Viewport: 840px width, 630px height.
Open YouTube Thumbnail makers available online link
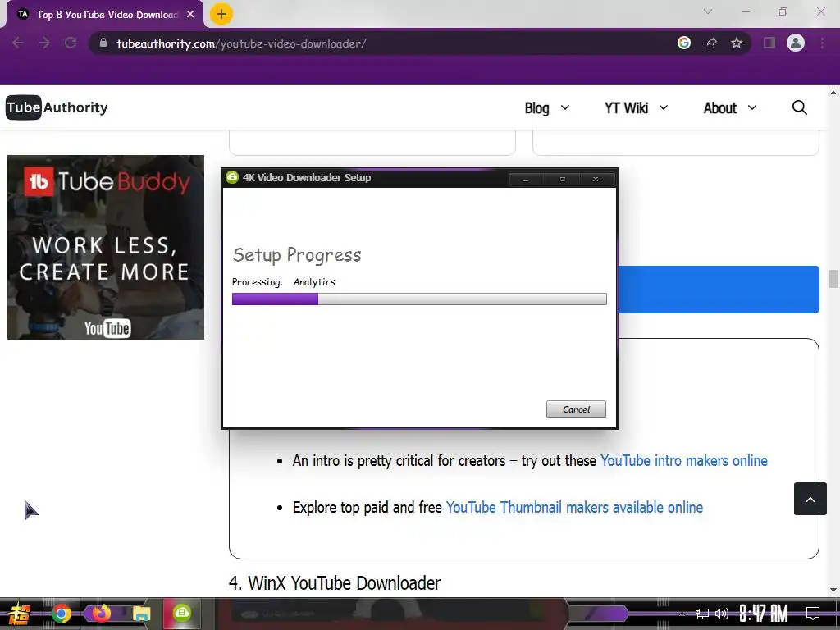574,507
